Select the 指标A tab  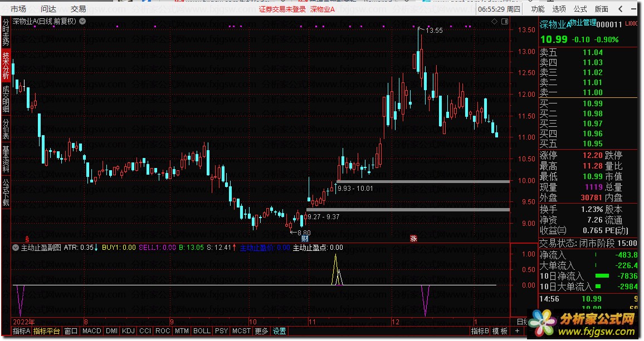(21, 331)
